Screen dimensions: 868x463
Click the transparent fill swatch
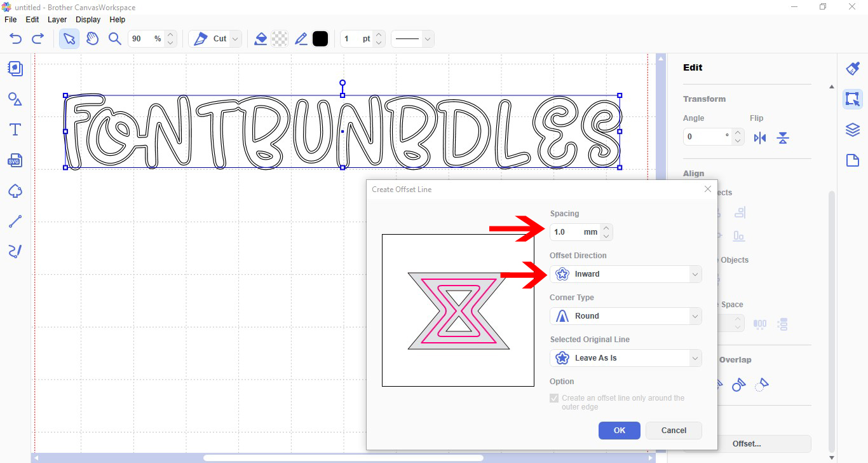[280, 39]
